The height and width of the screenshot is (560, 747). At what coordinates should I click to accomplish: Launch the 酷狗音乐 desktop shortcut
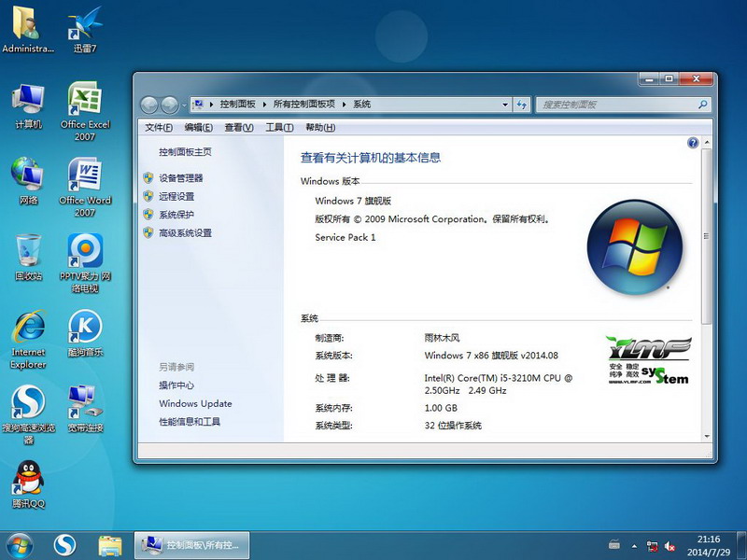[85, 333]
